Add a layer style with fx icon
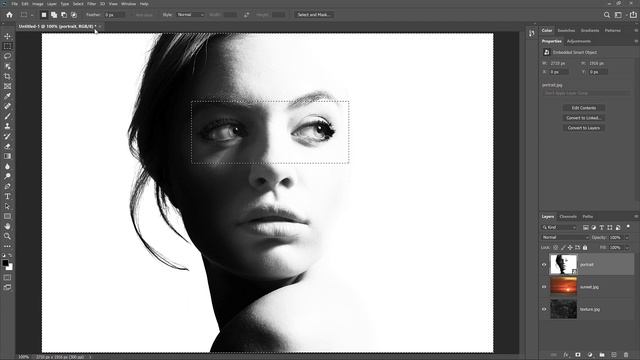 click(x=566, y=355)
